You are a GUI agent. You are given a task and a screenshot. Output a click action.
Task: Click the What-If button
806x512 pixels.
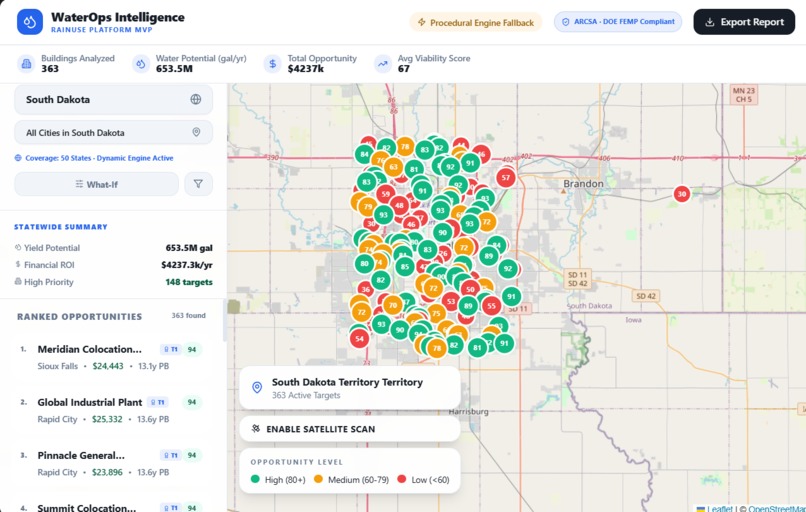point(97,184)
